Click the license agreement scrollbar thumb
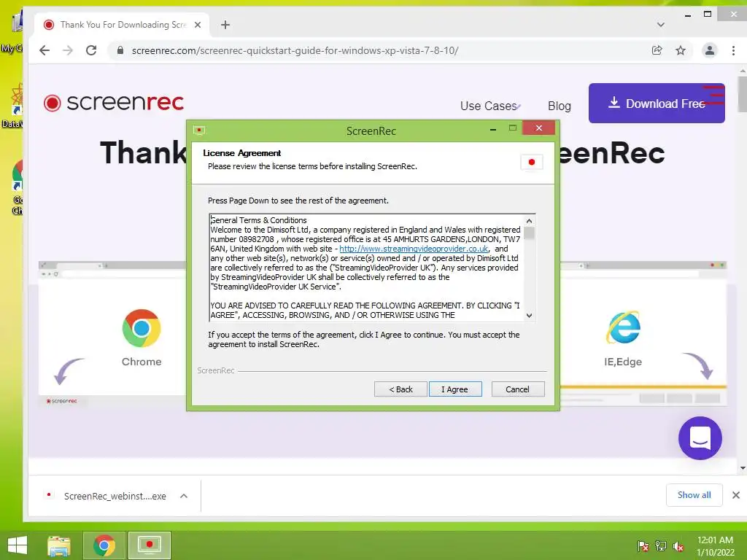The width and height of the screenshot is (747, 560). coord(529,233)
